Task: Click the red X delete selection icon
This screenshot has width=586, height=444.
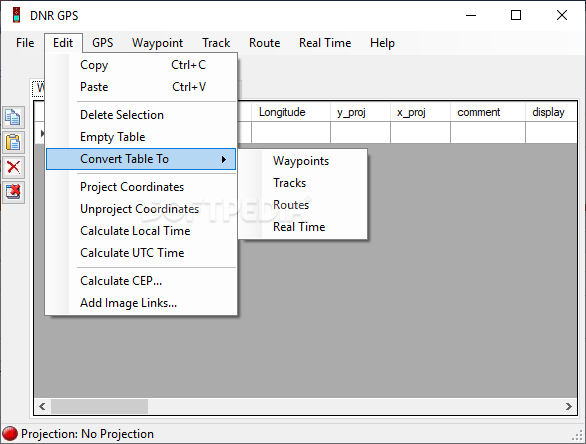Action: (13, 167)
